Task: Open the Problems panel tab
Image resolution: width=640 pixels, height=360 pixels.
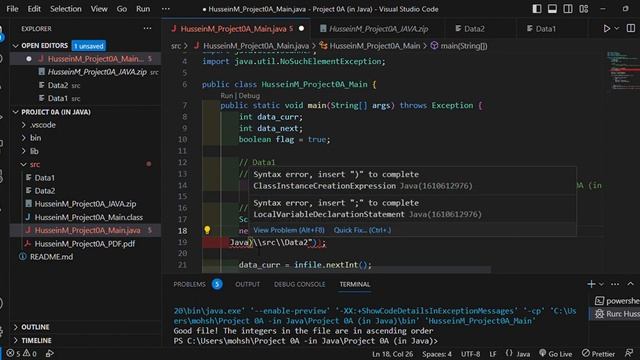Action: (x=189, y=284)
